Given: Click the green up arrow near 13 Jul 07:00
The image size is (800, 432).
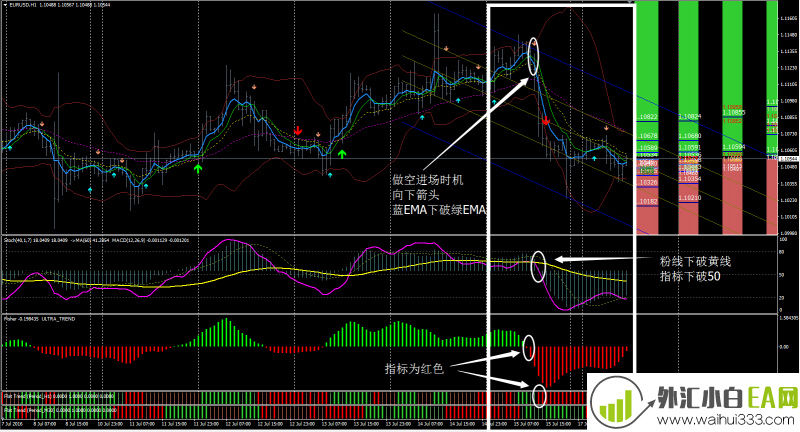Looking at the screenshot, I should tap(342, 154).
